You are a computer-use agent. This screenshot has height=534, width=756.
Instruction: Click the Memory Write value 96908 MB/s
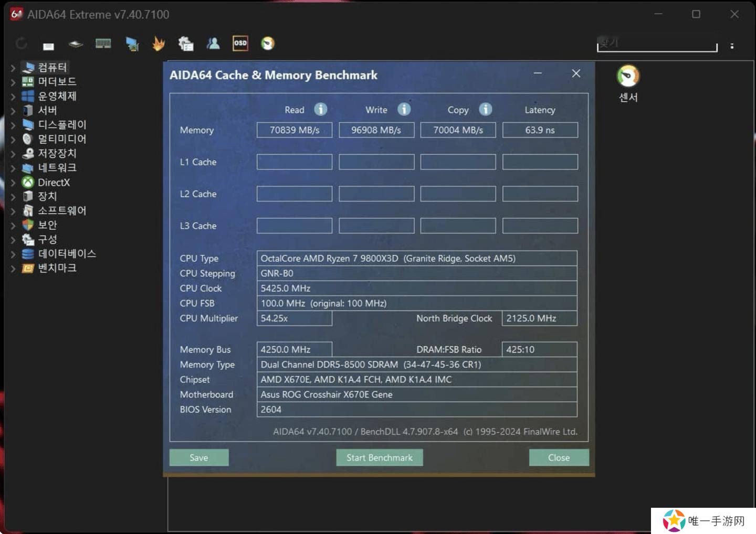376,130
